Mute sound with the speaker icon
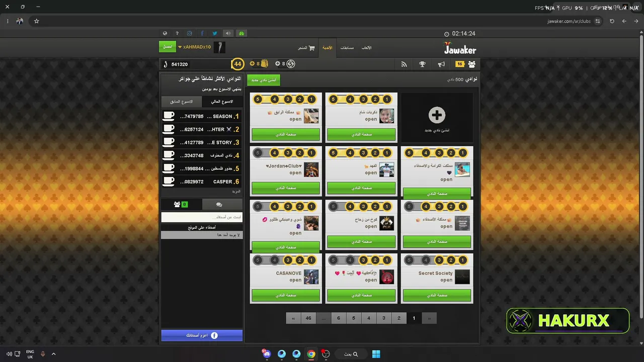 point(228,34)
